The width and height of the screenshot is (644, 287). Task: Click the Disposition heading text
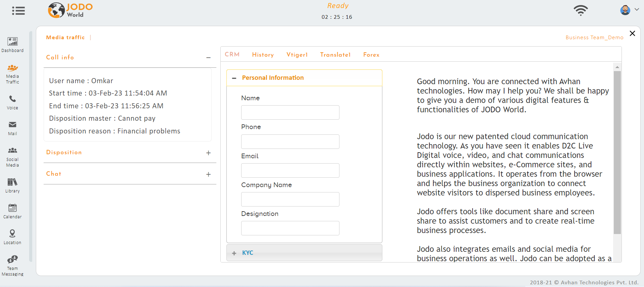(64, 152)
